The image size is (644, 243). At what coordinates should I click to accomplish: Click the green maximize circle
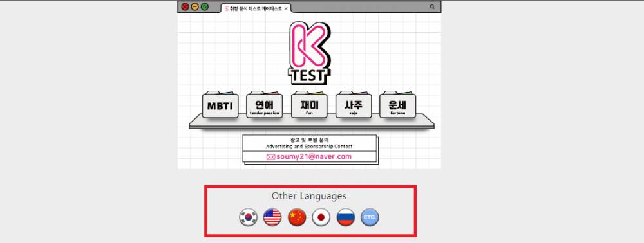pyautogui.click(x=205, y=6)
